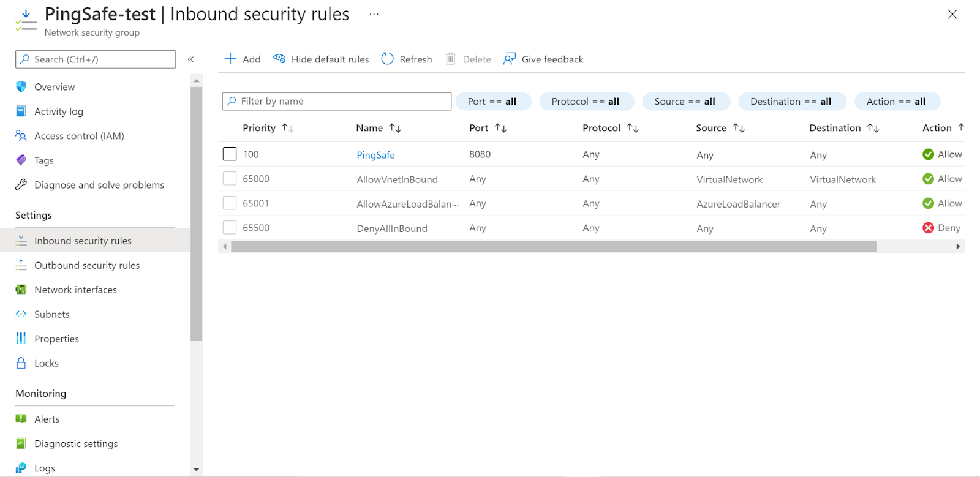The height and width of the screenshot is (477, 980).
Task: Select checkbox for priority 65000 rule
Action: [230, 179]
